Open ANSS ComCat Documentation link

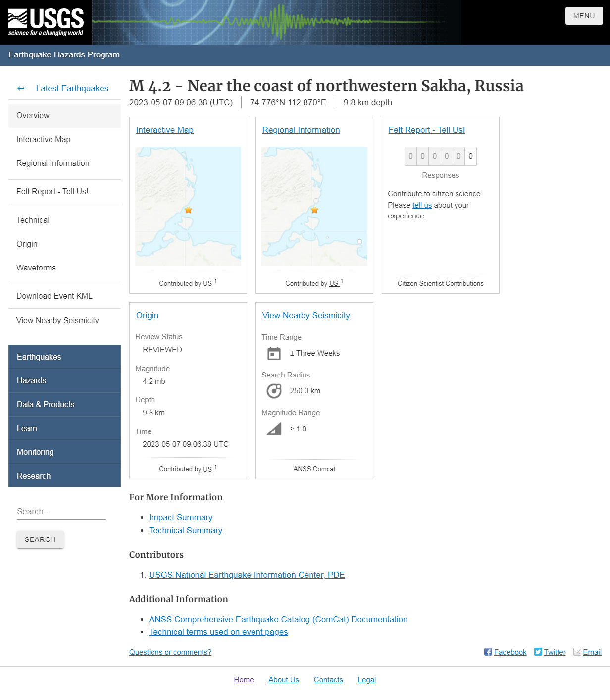click(x=278, y=619)
